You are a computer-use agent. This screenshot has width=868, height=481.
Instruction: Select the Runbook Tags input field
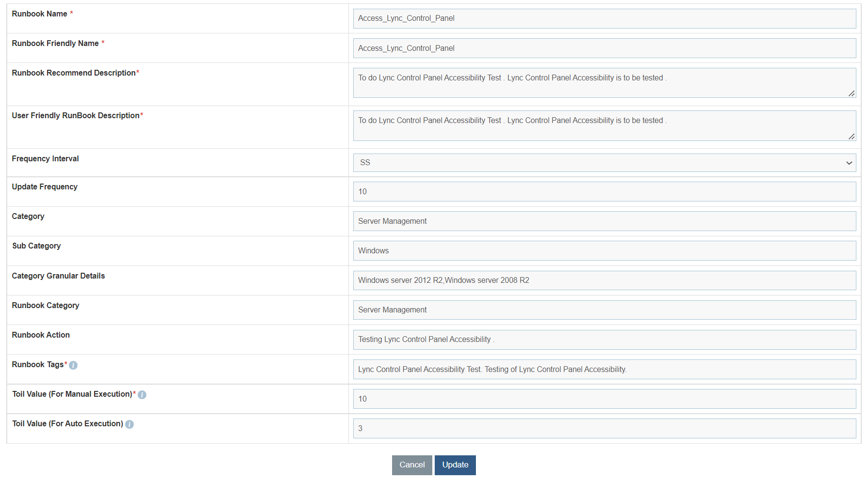pos(603,369)
